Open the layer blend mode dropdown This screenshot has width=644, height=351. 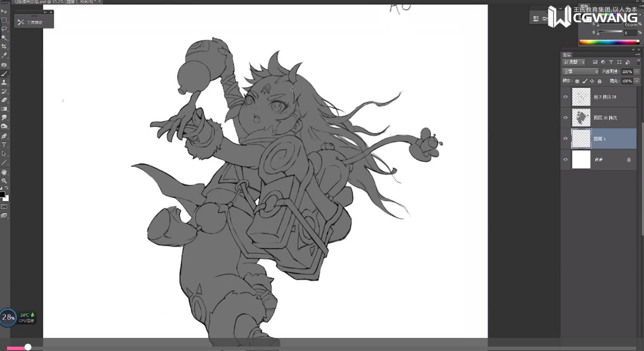(x=580, y=72)
